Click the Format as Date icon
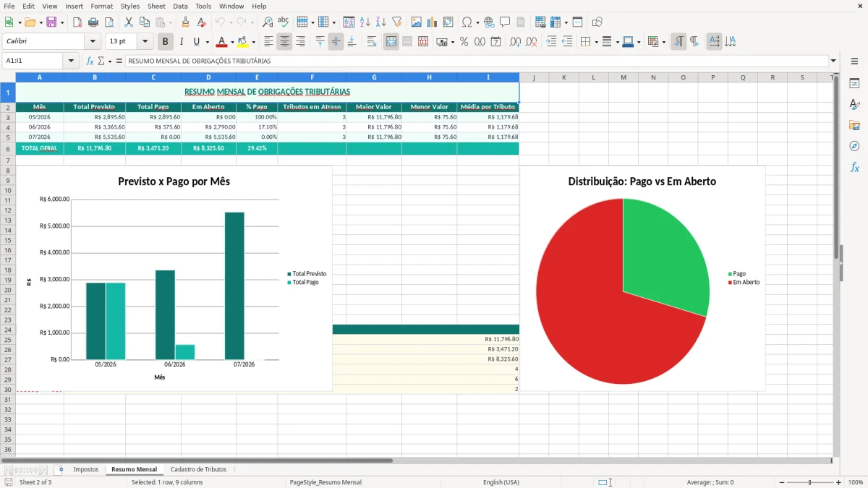The image size is (868, 488). click(x=495, y=42)
